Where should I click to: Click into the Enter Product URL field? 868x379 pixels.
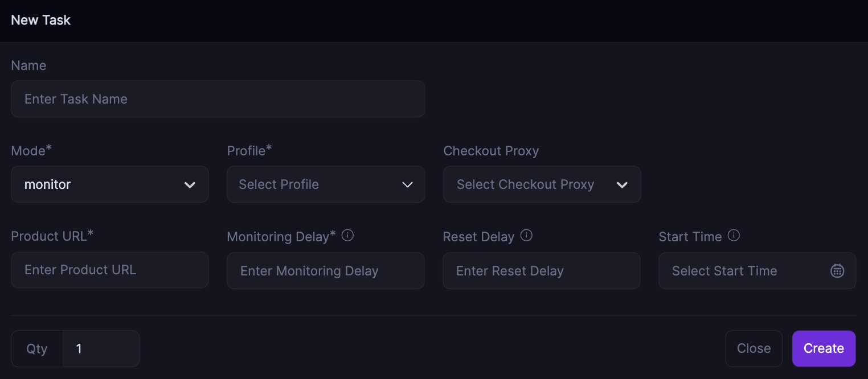click(109, 270)
